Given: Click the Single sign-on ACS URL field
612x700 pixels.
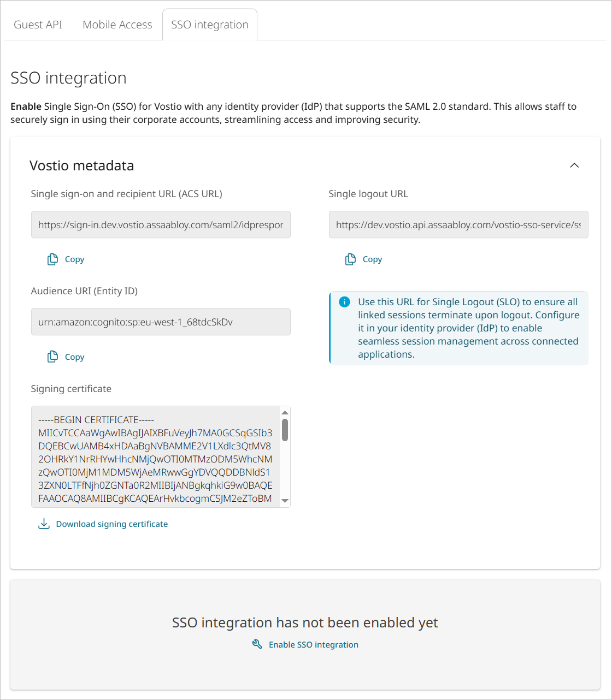Looking at the screenshot, I should 161,225.
